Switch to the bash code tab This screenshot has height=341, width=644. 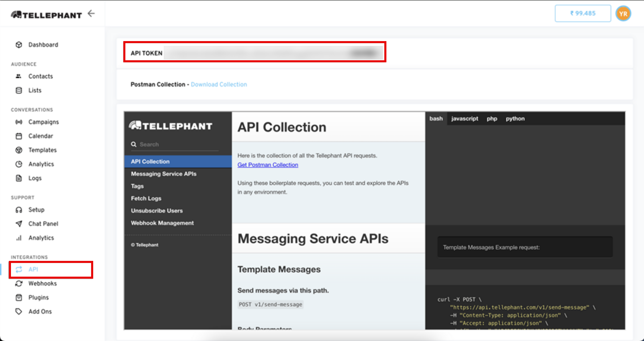point(436,118)
